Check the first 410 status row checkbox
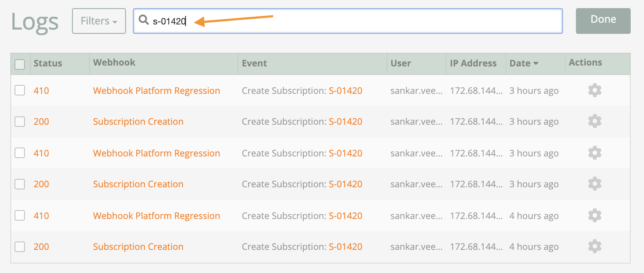The height and width of the screenshot is (273, 644). point(20,90)
